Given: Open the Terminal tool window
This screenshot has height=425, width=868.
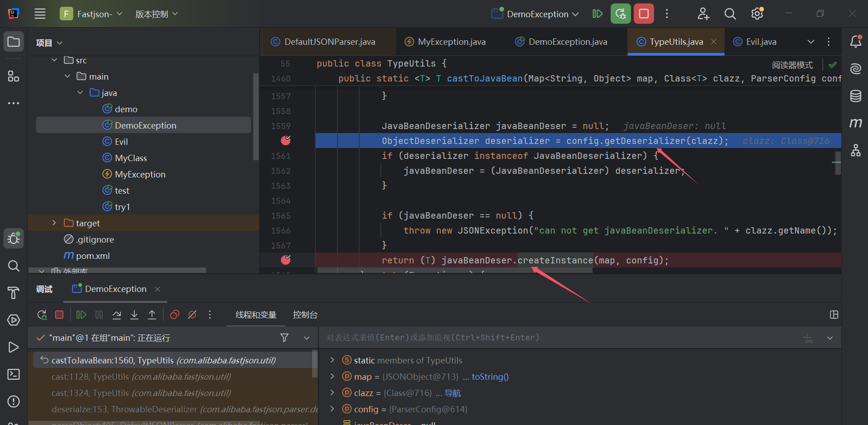Looking at the screenshot, I should 14,374.
